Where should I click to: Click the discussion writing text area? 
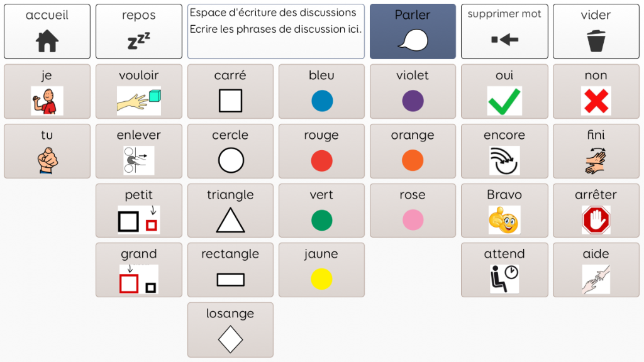pos(276,31)
